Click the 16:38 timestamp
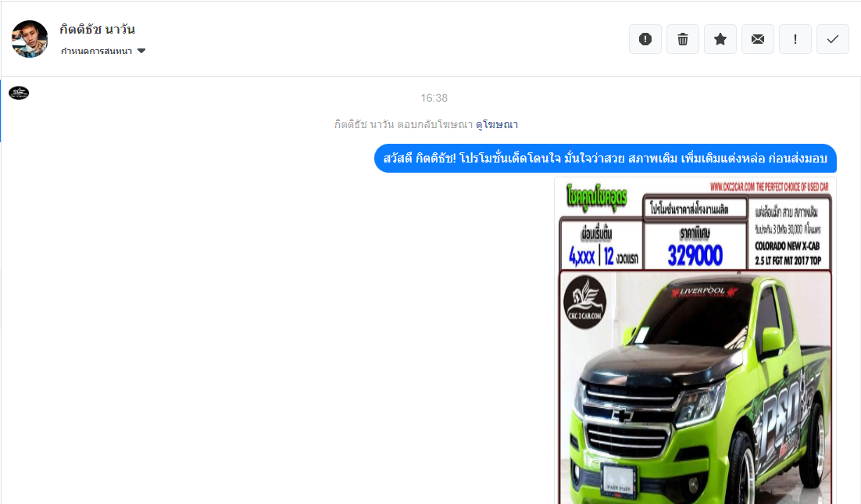The height and width of the screenshot is (504, 861). coord(434,98)
